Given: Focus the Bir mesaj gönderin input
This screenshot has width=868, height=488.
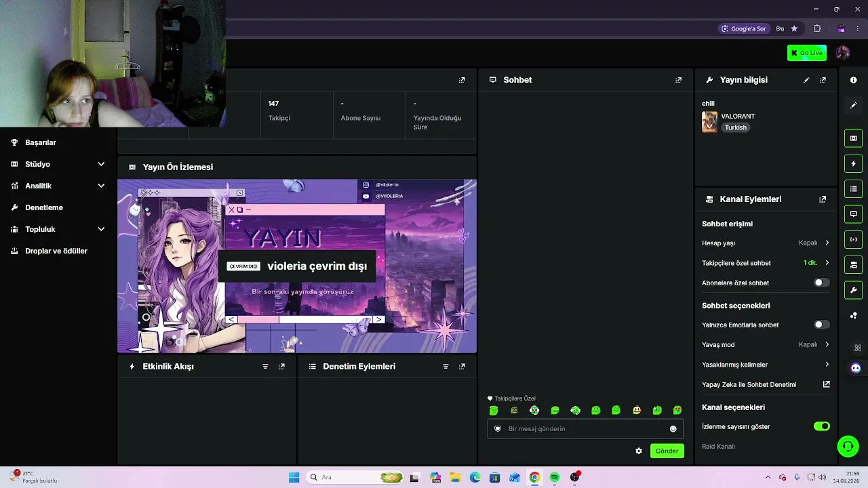Looking at the screenshot, I should (585, 429).
